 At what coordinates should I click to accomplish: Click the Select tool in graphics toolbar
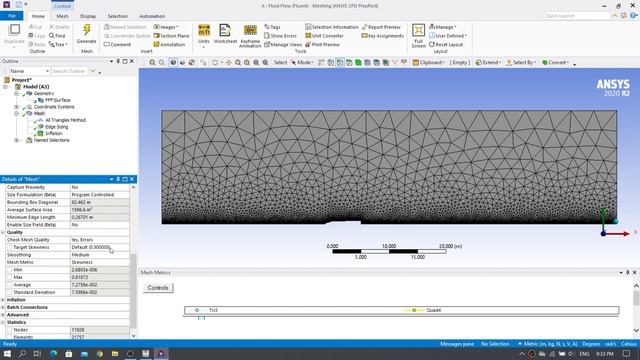tap(280, 62)
